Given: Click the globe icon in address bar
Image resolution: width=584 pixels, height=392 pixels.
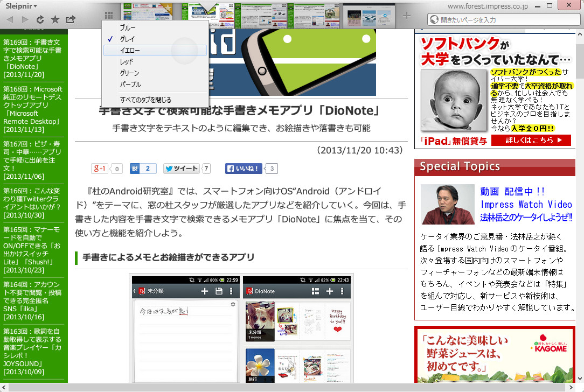Looking at the screenshot, I should point(434,20).
